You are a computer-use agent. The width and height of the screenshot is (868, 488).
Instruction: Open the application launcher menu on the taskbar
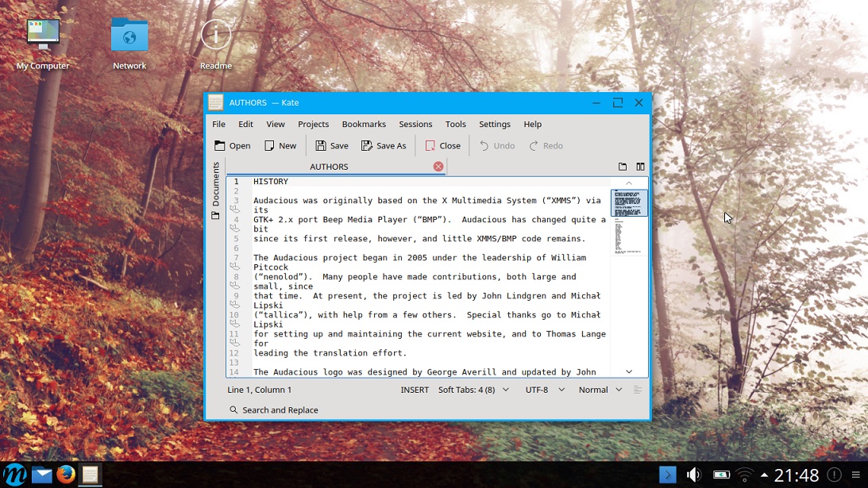pyautogui.click(x=14, y=475)
